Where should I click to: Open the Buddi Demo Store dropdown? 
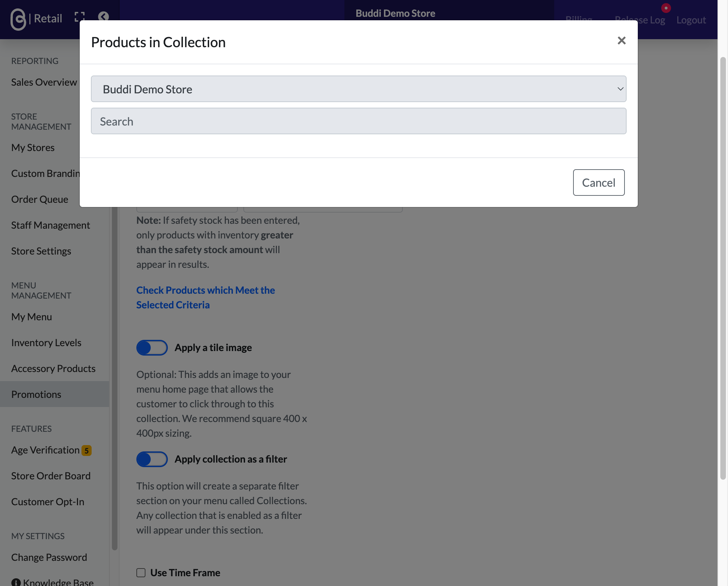(x=358, y=89)
